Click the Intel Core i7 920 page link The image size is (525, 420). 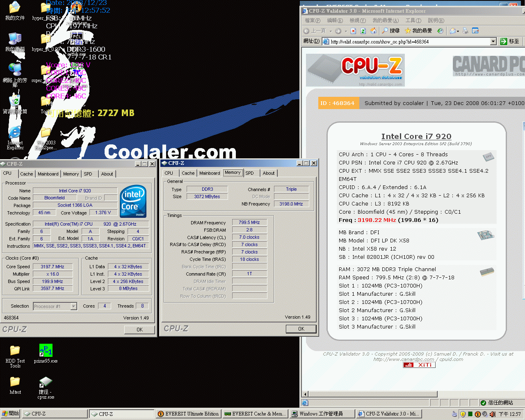(416, 137)
